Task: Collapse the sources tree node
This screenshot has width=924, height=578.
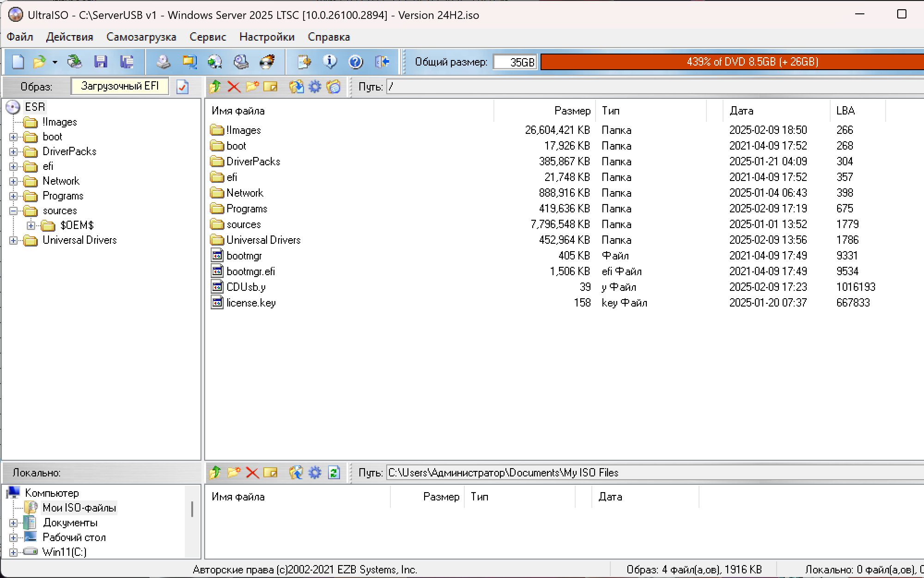Action: pyautogui.click(x=13, y=211)
